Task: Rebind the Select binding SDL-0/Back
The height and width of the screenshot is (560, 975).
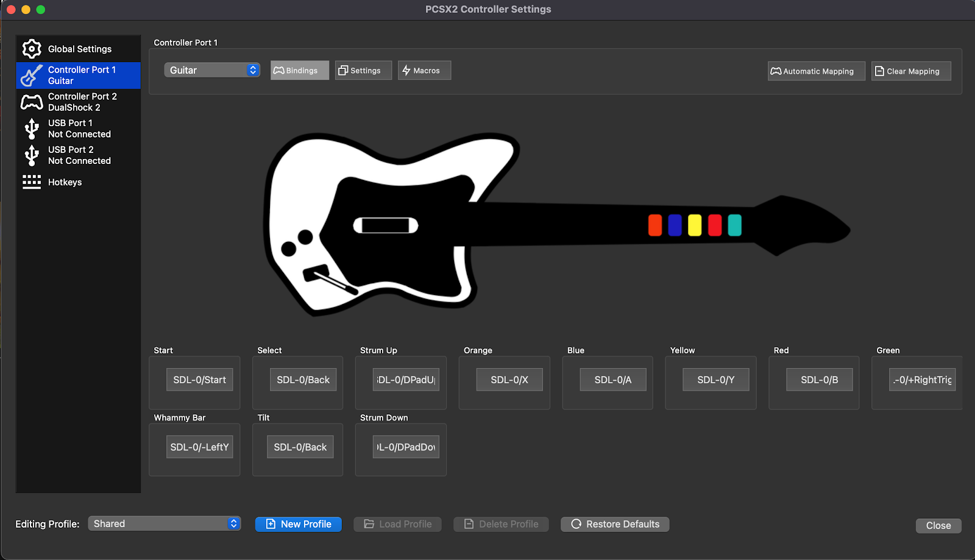Action: pyautogui.click(x=303, y=380)
